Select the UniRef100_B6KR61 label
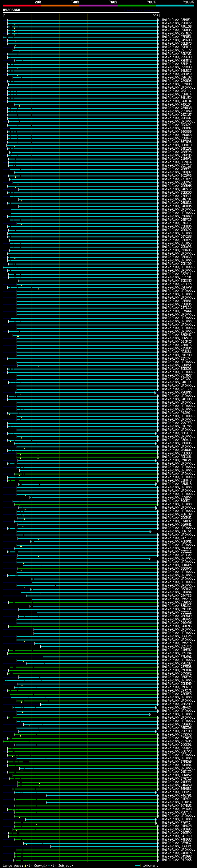The image size is (197, 868). click(x=177, y=365)
